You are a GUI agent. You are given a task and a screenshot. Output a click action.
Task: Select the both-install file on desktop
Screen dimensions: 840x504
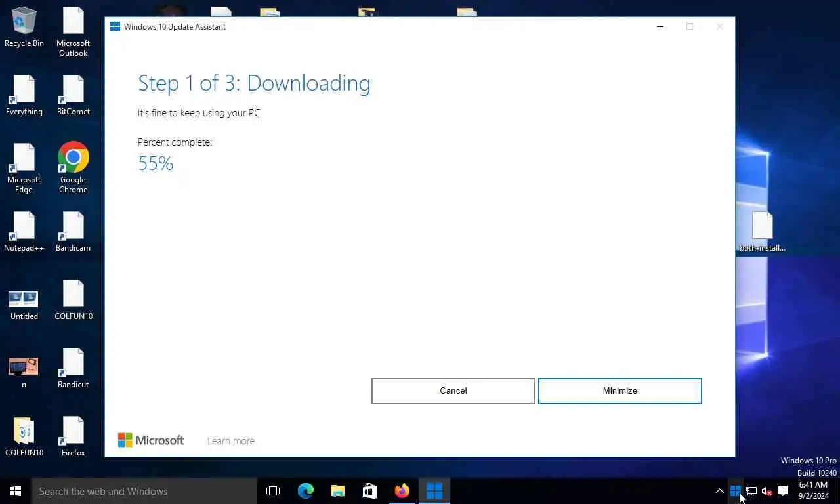pos(762,232)
